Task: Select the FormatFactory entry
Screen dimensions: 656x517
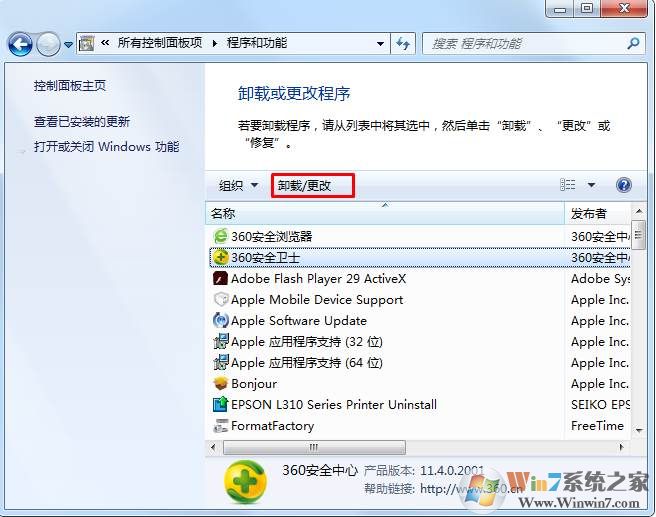Action: click(x=273, y=426)
